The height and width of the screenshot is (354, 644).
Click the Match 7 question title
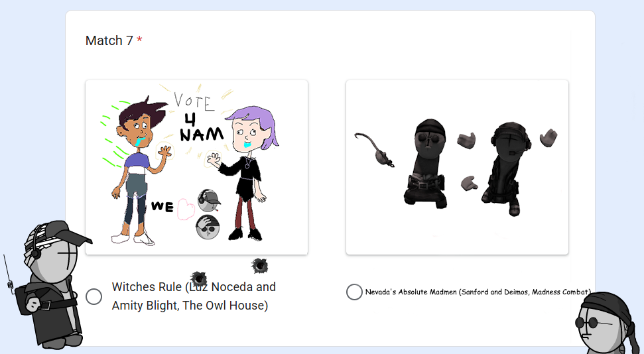coord(109,40)
